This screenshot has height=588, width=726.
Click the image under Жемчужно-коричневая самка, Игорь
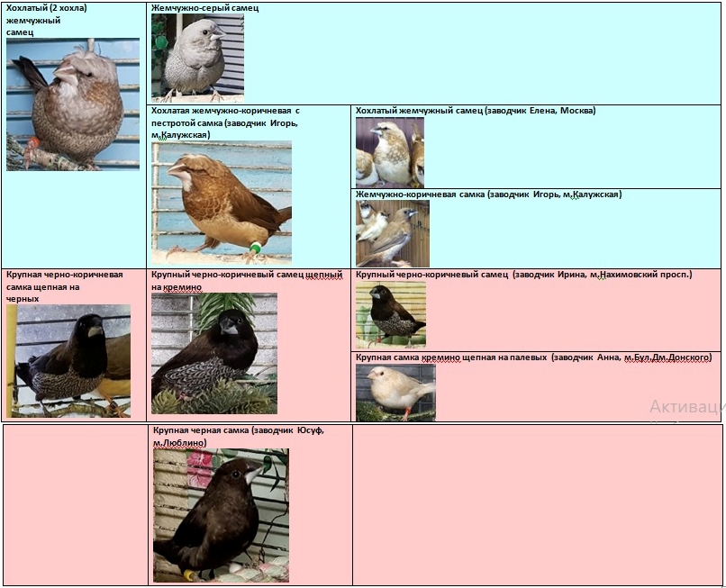pos(392,233)
